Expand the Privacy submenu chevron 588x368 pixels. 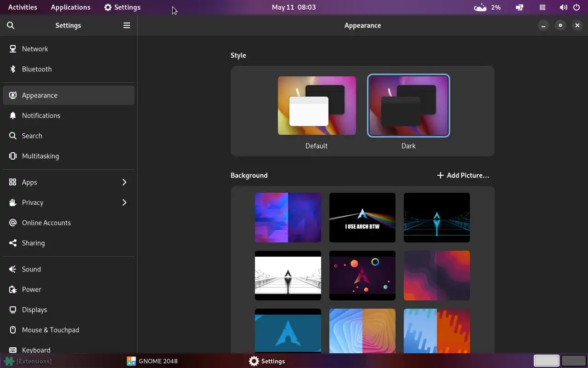124,202
